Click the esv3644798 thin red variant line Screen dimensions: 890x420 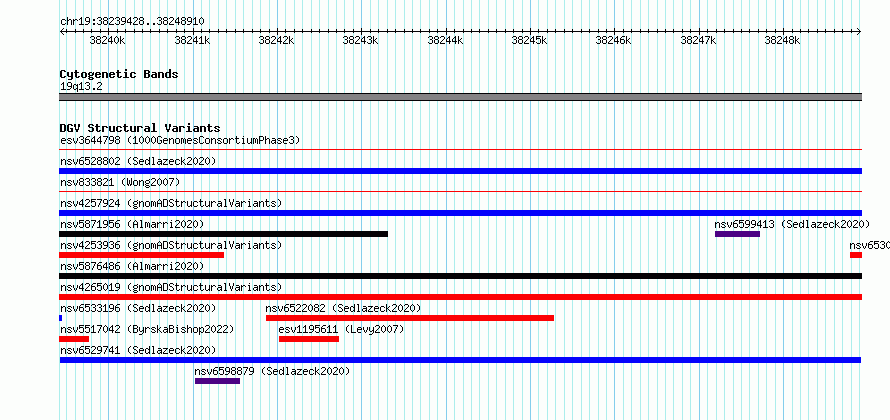460,150
